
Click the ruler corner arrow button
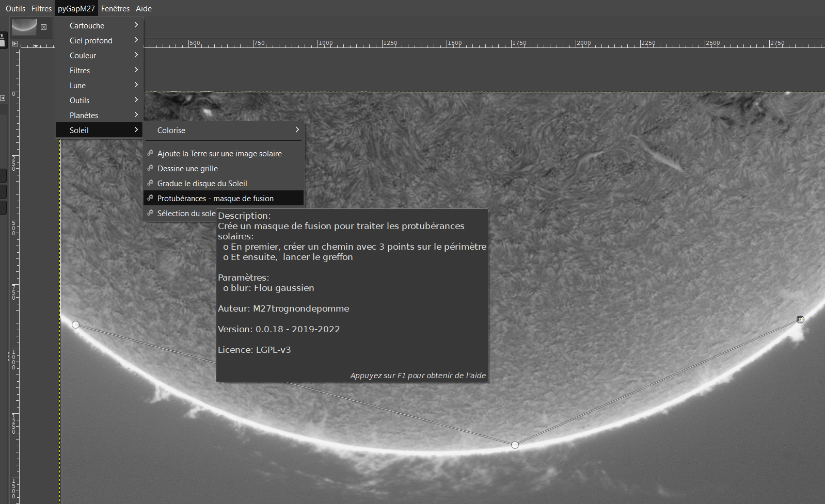(x=15, y=43)
